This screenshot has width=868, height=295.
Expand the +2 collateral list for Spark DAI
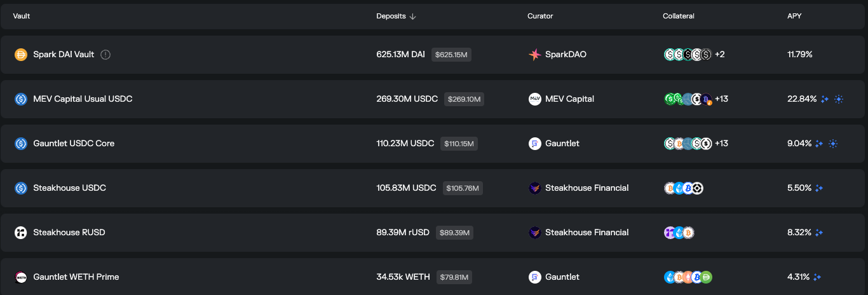pos(720,55)
